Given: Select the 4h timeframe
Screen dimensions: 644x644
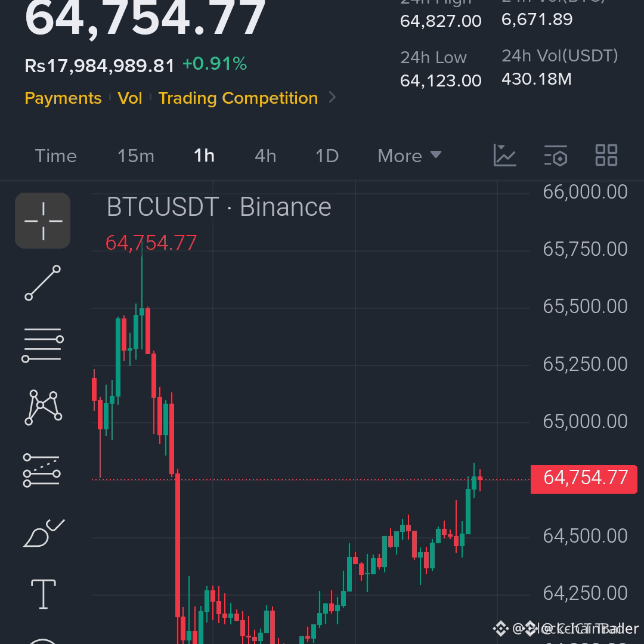Looking at the screenshot, I should coord(265,156).
